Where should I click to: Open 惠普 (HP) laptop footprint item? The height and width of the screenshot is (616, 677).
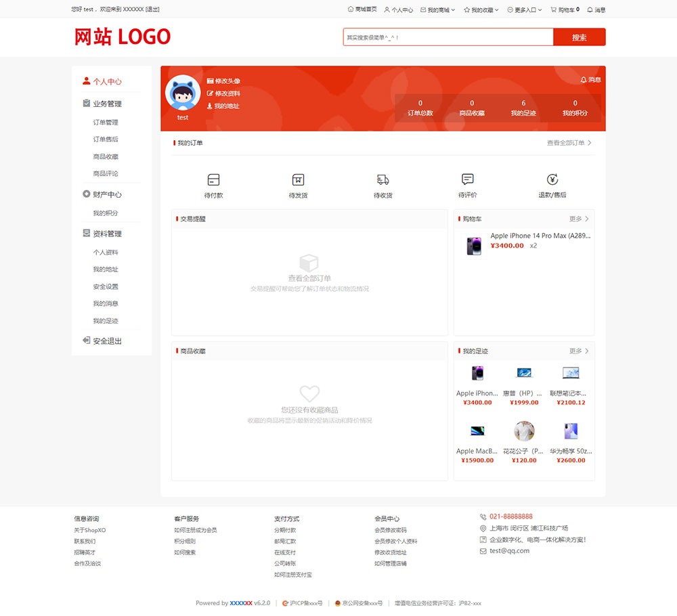[524, 385]
